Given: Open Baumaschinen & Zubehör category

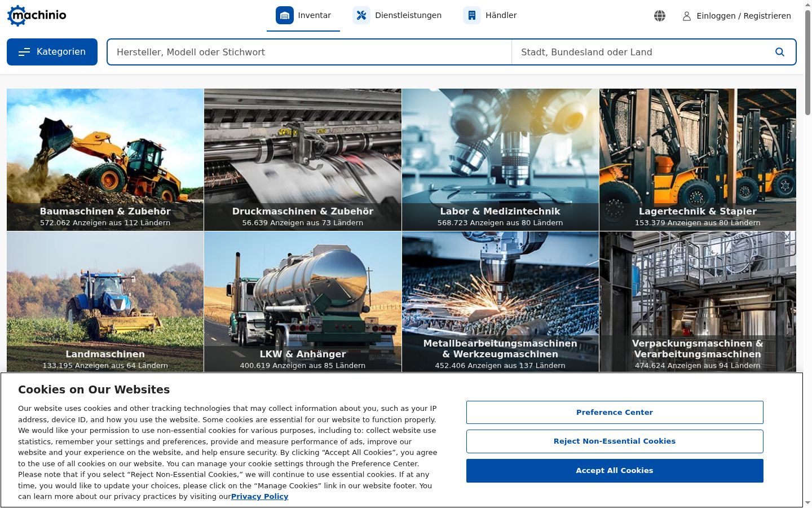Looking at the screenshot, I should (x=105, y=160).
